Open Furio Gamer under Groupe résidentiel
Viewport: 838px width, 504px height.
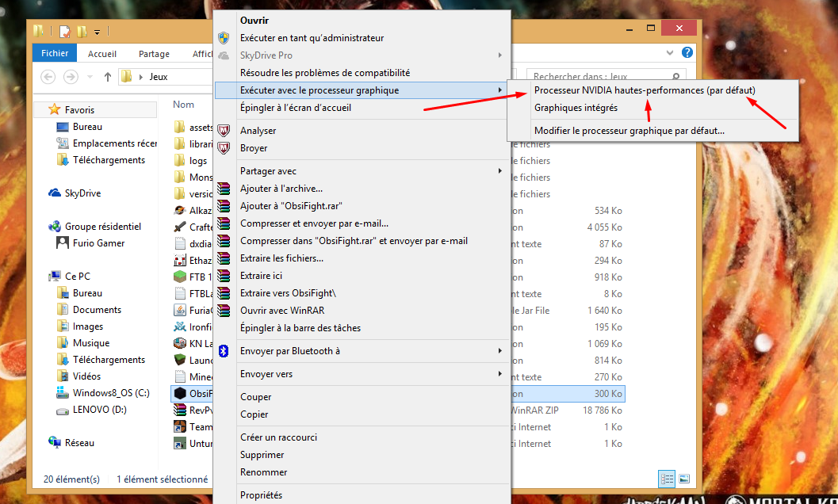tap(99, 242)
